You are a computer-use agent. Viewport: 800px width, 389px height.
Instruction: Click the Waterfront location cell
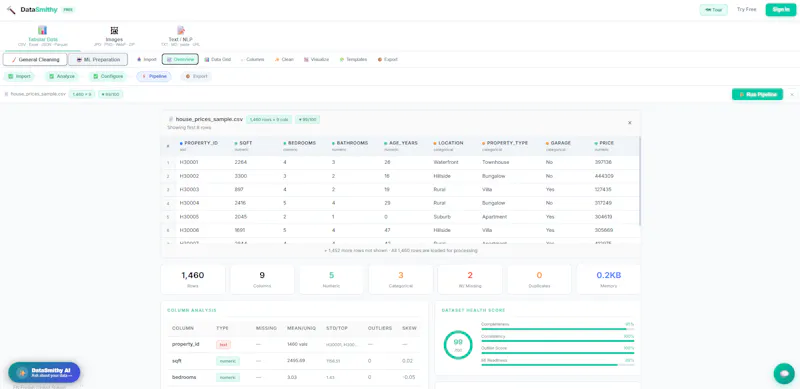pyautogui.click(x=446, y=162)
